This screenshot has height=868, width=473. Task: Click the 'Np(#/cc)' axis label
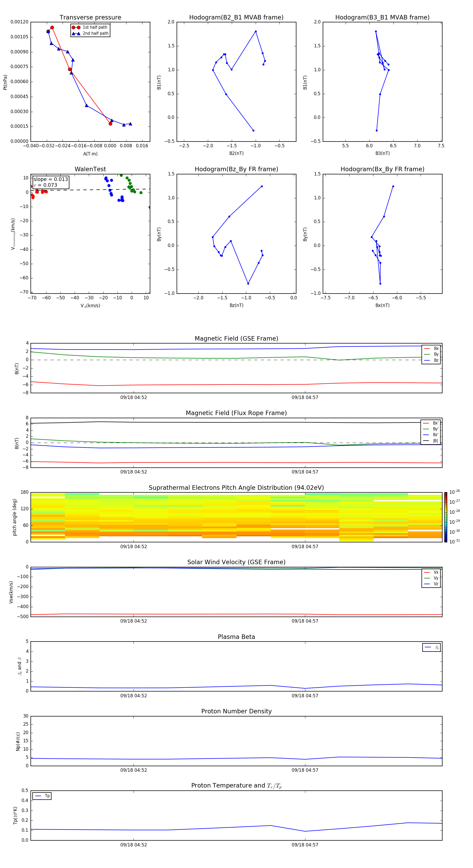(18, 741)
